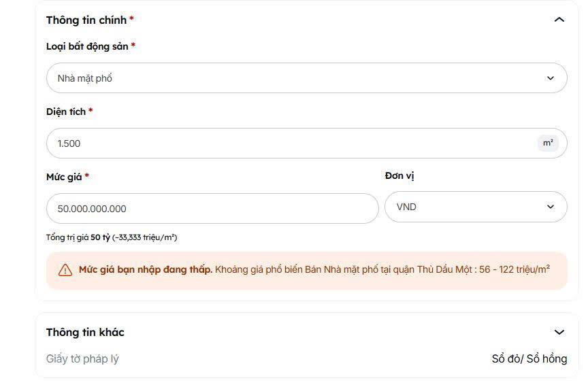Click the Đơn vị label
588x387 pixels.
pos(399,176)
